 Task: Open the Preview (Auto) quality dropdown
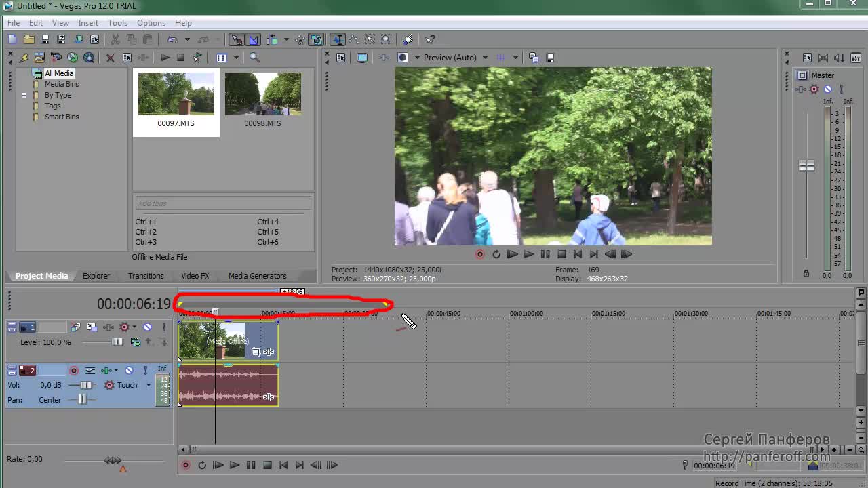point(456,58)
